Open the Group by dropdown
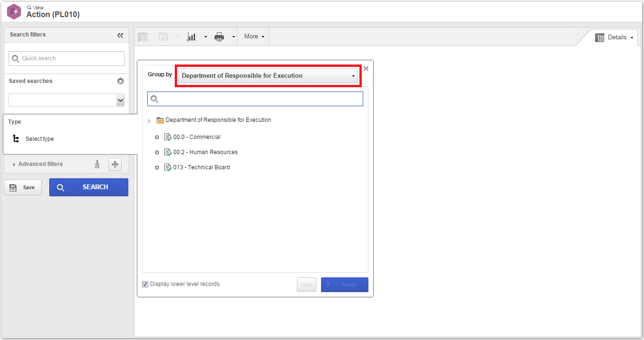This screenshot has height=340, width=644. [268, 75]
